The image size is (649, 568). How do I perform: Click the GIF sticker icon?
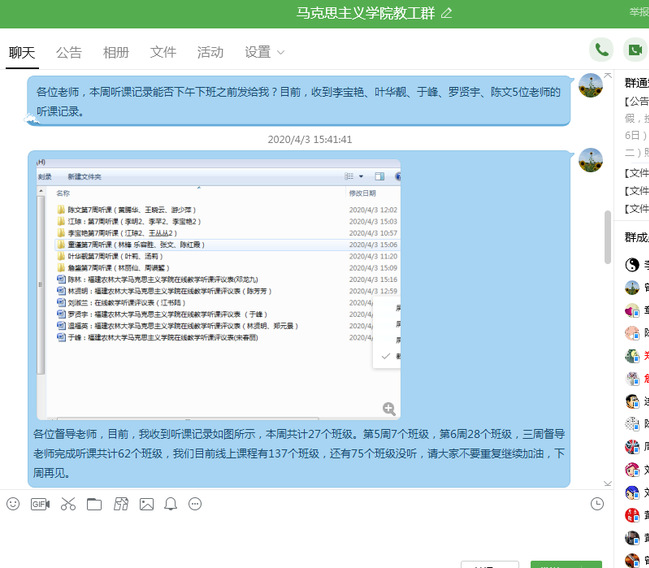pos(40,504)
